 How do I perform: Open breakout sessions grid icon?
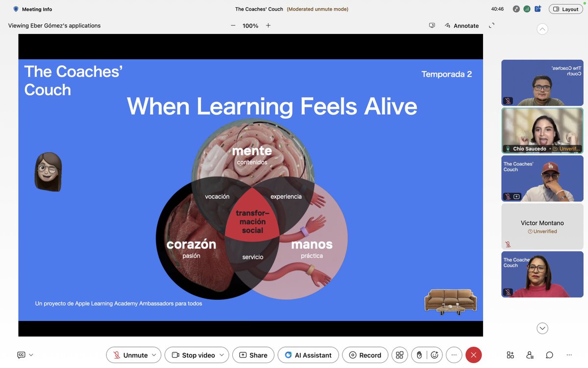400,355
